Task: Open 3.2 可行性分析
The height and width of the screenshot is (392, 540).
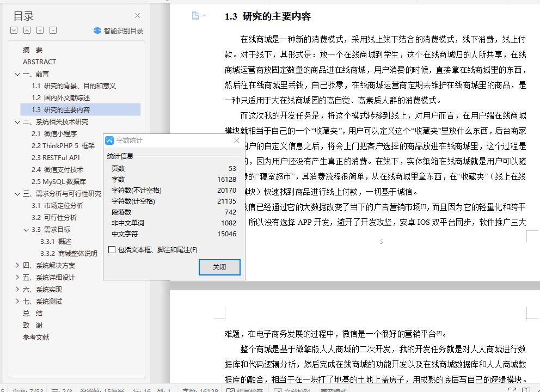Action: [54, 218]
